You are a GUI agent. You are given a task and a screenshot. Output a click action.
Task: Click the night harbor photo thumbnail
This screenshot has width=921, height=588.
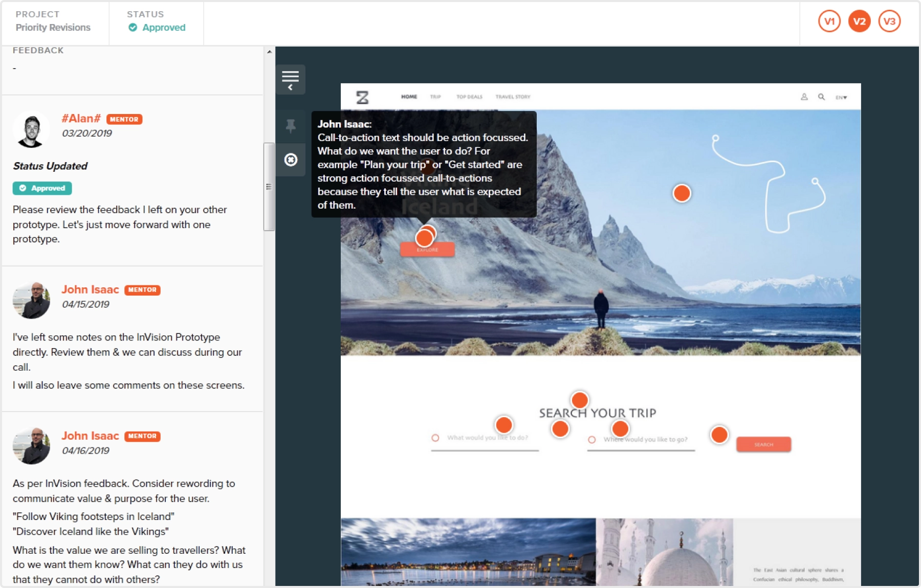[x=468, y=552]
